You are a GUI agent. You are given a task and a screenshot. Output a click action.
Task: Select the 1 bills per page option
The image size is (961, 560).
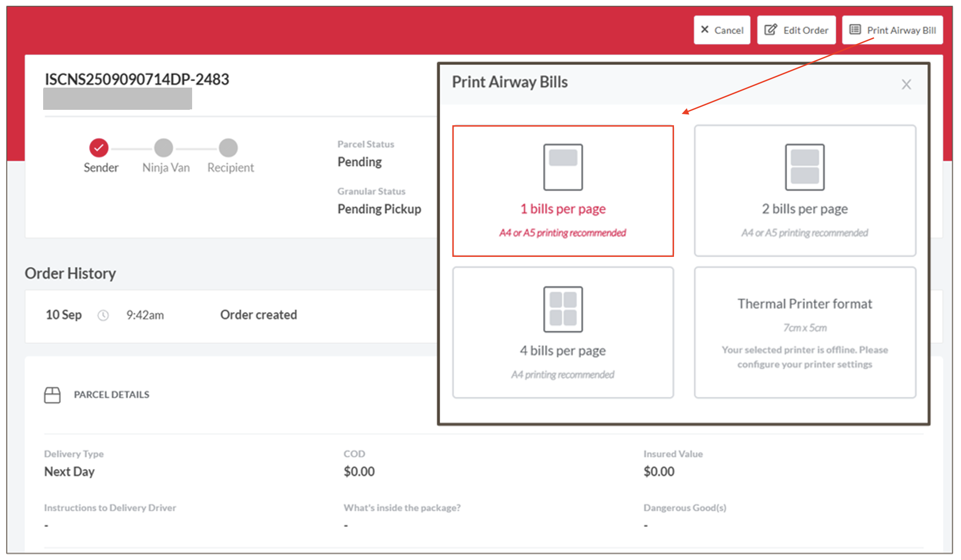tap(563, 209)
